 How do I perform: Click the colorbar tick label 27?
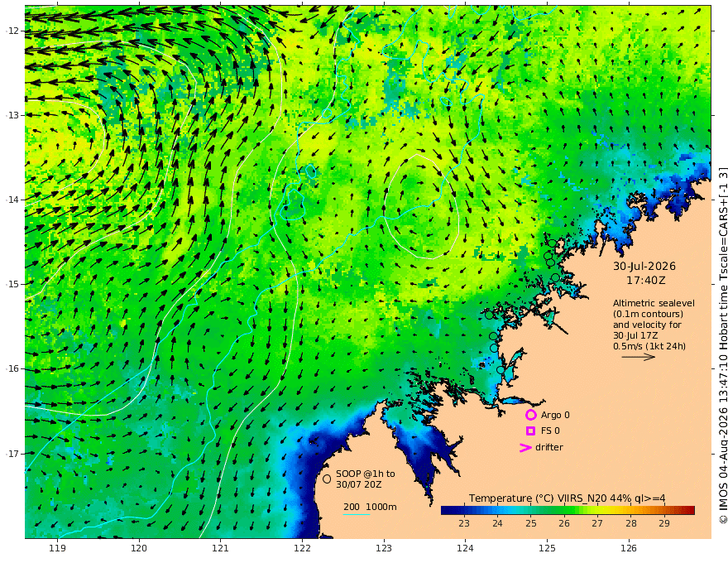coord(597,523)
